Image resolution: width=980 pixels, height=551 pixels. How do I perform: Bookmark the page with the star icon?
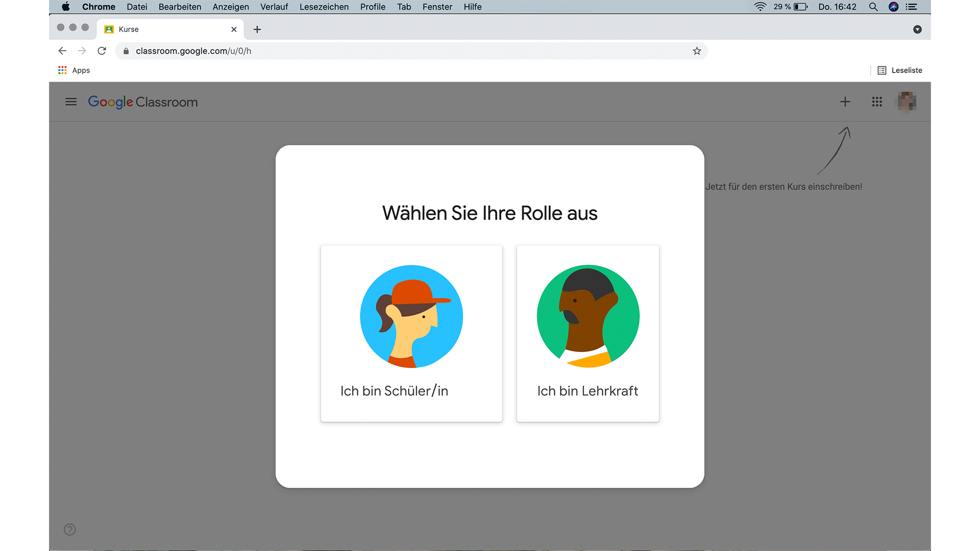pyautogui.click(x=696, y=51)
